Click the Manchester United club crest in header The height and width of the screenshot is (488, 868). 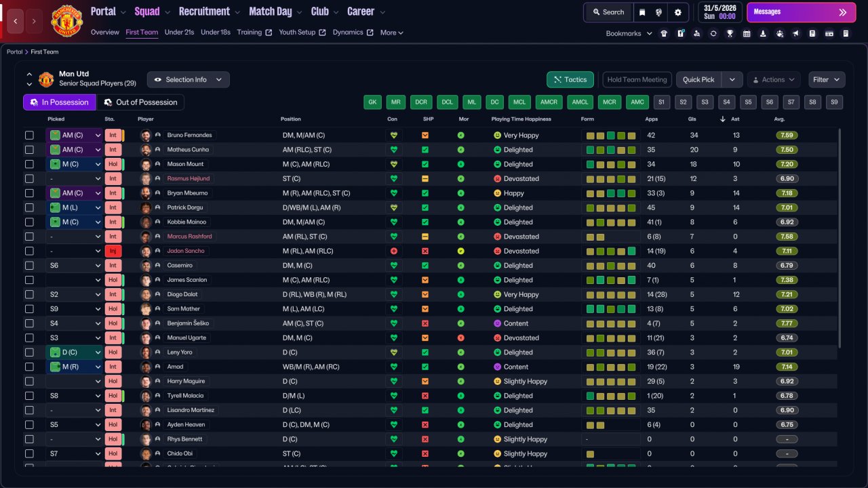[x=66, y=21]
